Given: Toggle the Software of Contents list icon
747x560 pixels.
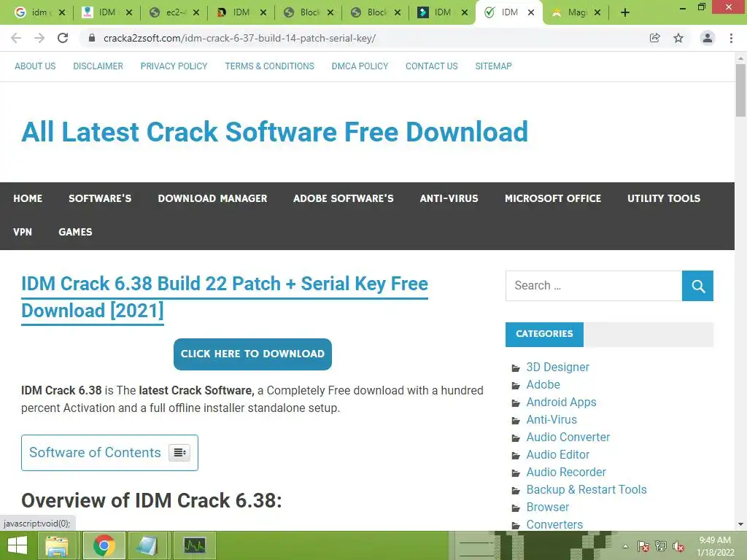Looking at the screenshot, I should point(179,452).
